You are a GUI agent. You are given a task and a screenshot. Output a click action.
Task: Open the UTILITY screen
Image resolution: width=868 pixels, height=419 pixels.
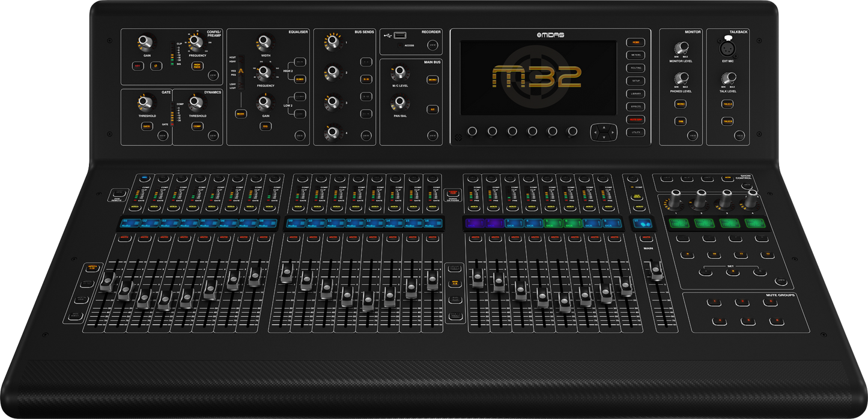click(x=636, y=132)
